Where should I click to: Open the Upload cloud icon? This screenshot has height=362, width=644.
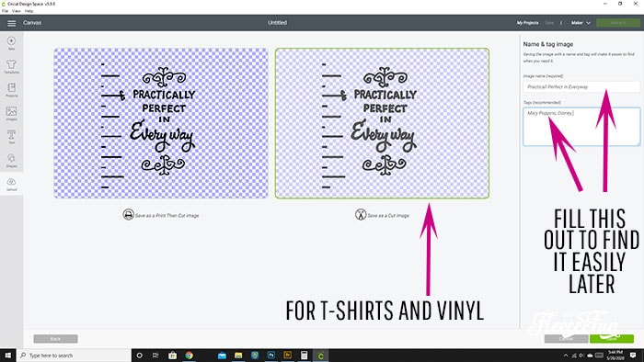pyautogui.click(x=11, y=184)
